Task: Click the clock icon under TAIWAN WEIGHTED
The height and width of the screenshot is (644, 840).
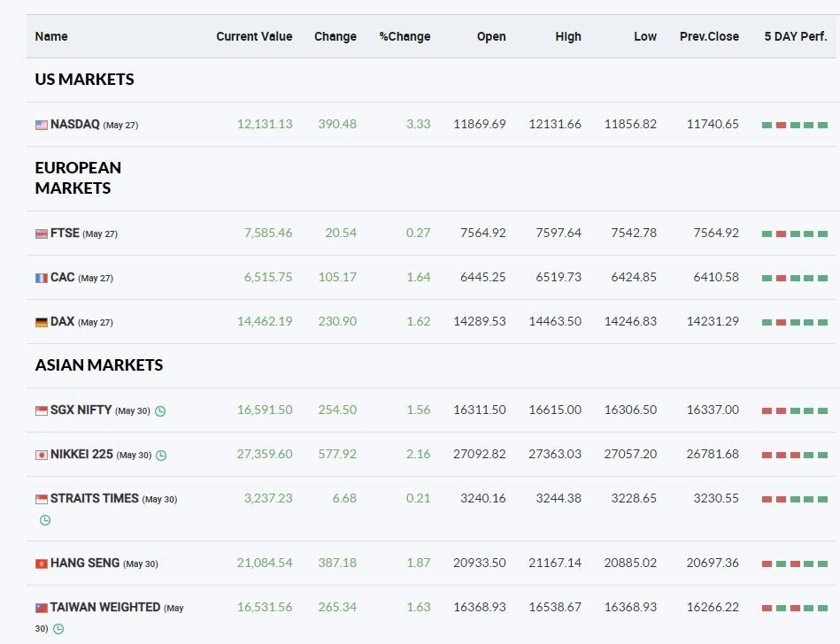Action: [58, 629]
